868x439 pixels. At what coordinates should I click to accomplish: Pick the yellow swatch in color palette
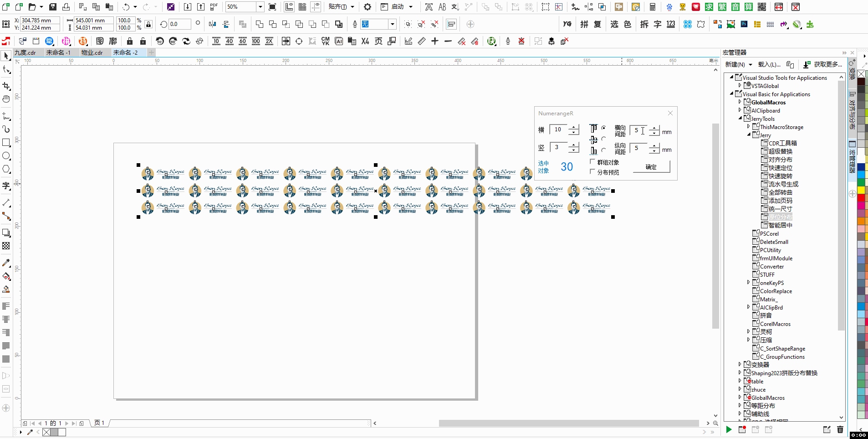(862, 190)
